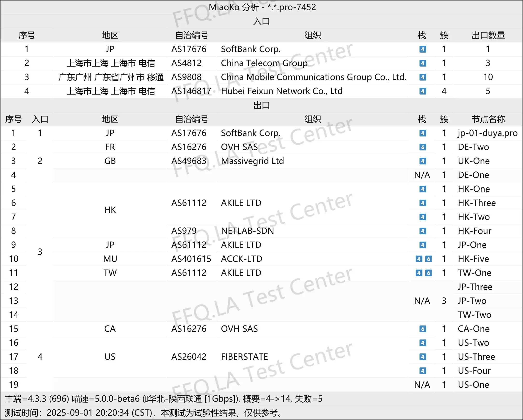Click the IPv4 icon in JP-One row

(x=423, y=245)
